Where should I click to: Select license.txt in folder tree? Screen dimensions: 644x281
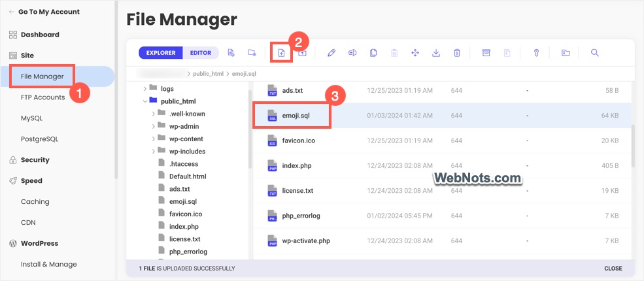(x=185, y=239)
